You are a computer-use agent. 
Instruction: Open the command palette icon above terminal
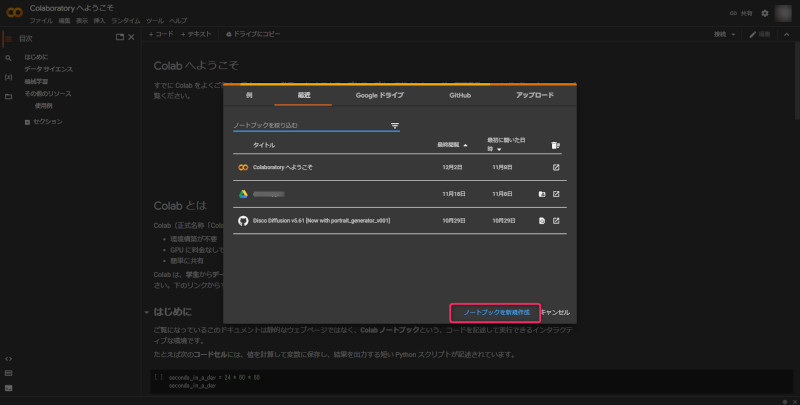coord(8,373)
